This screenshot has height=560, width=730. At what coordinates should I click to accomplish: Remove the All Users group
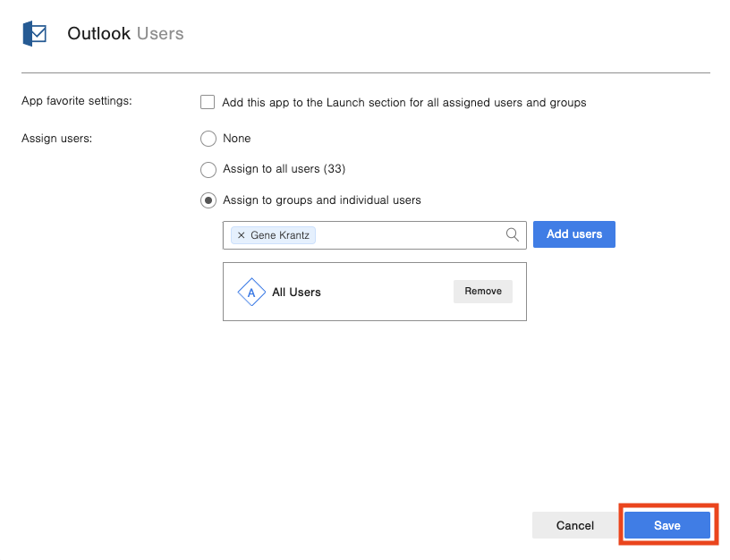click(x=482, y=292)
